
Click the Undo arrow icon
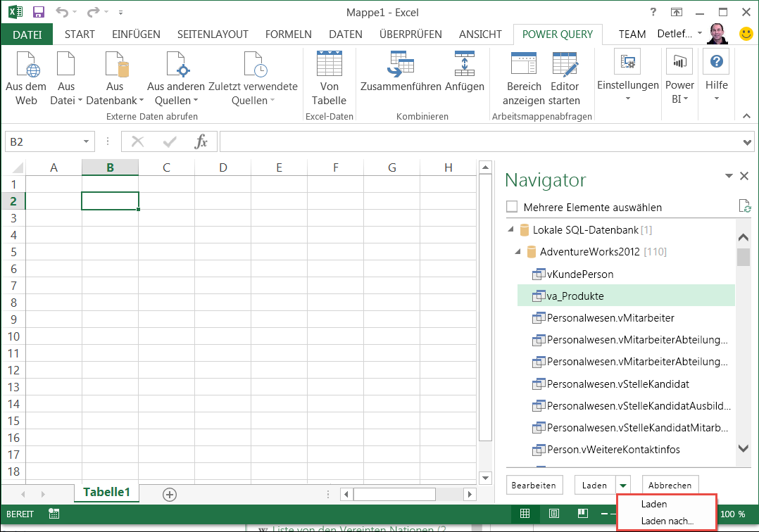coord(61,12)
